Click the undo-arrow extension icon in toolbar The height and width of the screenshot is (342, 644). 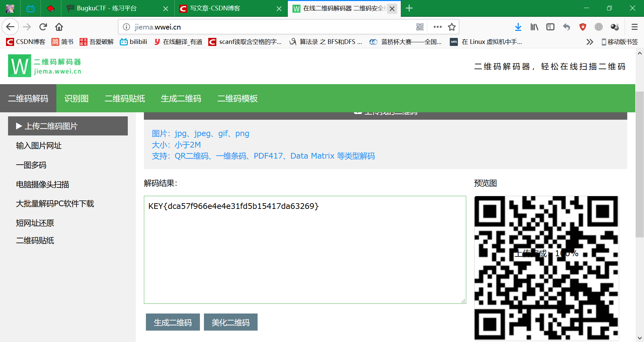pyautogui.click(x=567, y=27)
